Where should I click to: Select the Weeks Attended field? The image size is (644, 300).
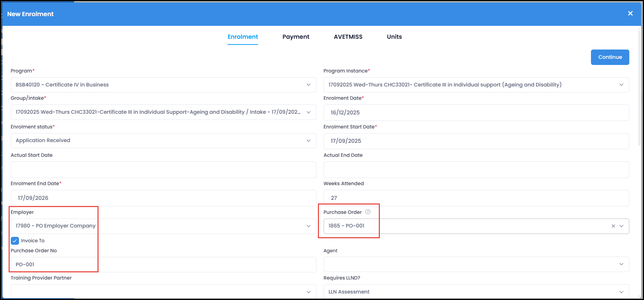pos(476,198)
